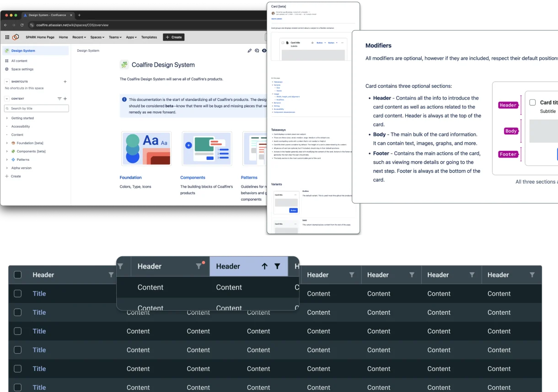
Task: Collapse the Content section chevron
Action: (x=7, y=99)
